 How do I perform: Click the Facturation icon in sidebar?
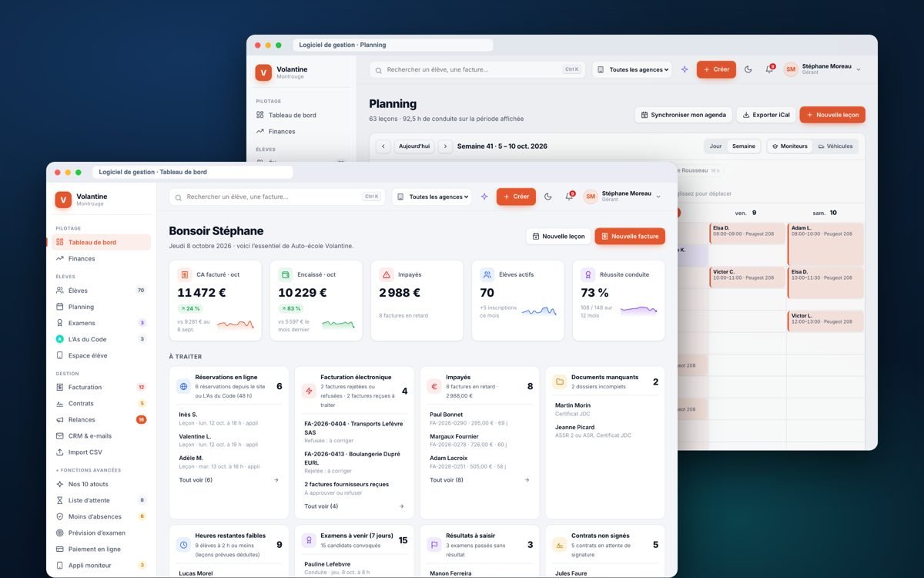[x=60, y=387]
